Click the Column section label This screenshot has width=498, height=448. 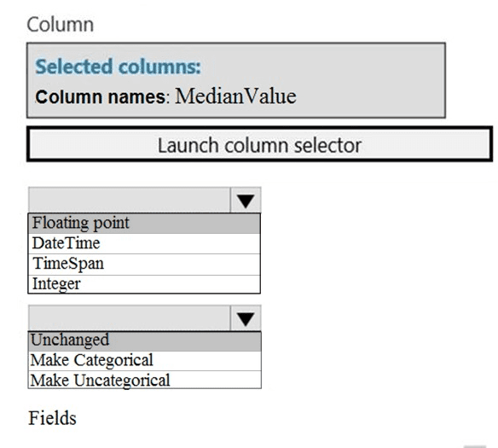click(x=61, y=25)
